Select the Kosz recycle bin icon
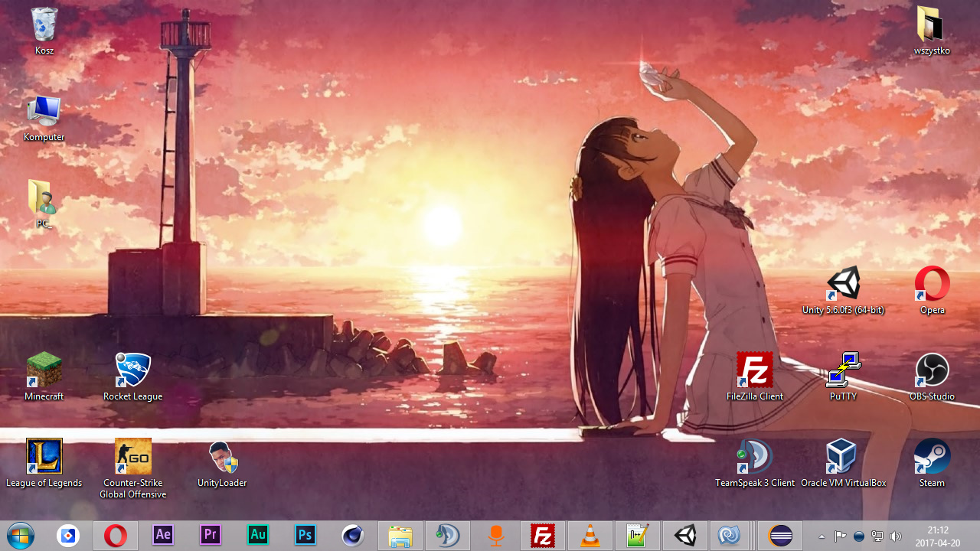 pyautogui.click(x=44, y=25)
